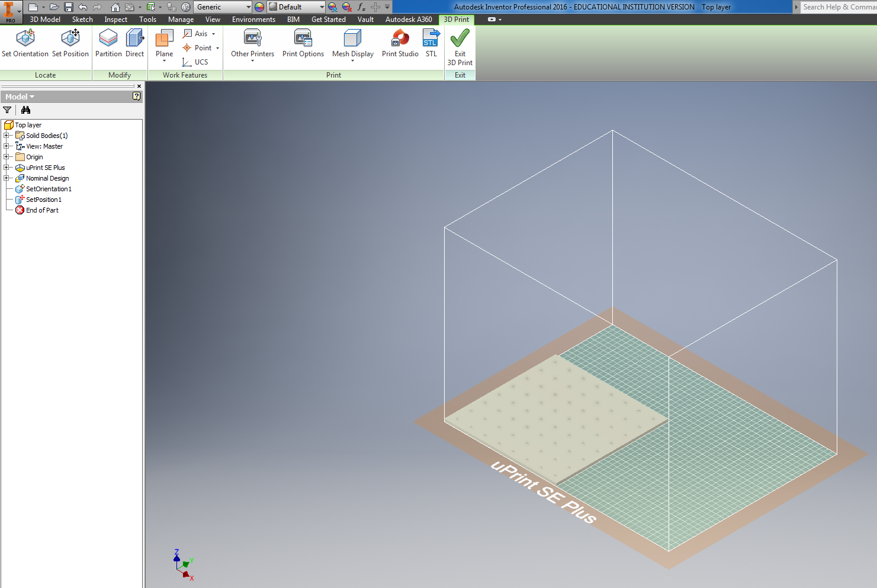This screenshot has height=588, width=877.
Task: Click the XYZ axis triad indicator
Action: (184, 564)
